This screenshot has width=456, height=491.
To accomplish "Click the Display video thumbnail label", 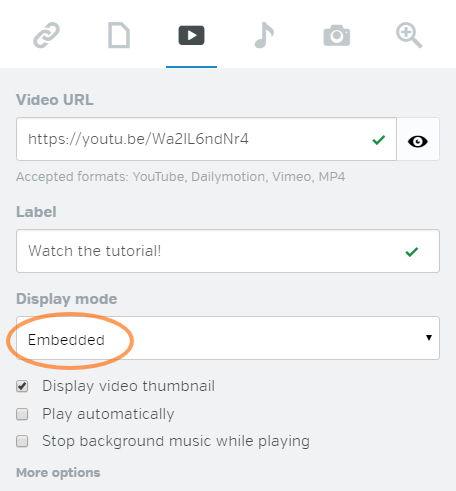I will tap(128, 386).
